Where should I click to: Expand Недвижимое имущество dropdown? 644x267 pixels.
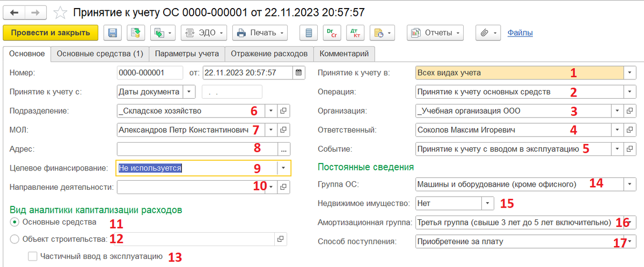click(x=488, y=203)
